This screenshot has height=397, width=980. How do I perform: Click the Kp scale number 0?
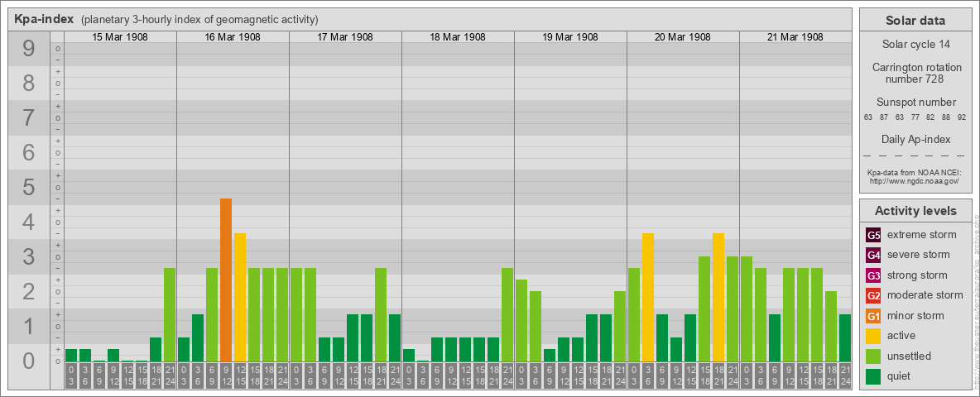point(29,361)
